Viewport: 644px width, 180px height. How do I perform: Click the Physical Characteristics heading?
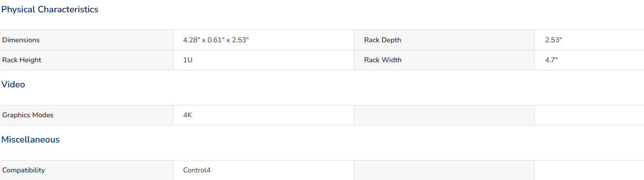click(x=50, y=9)
